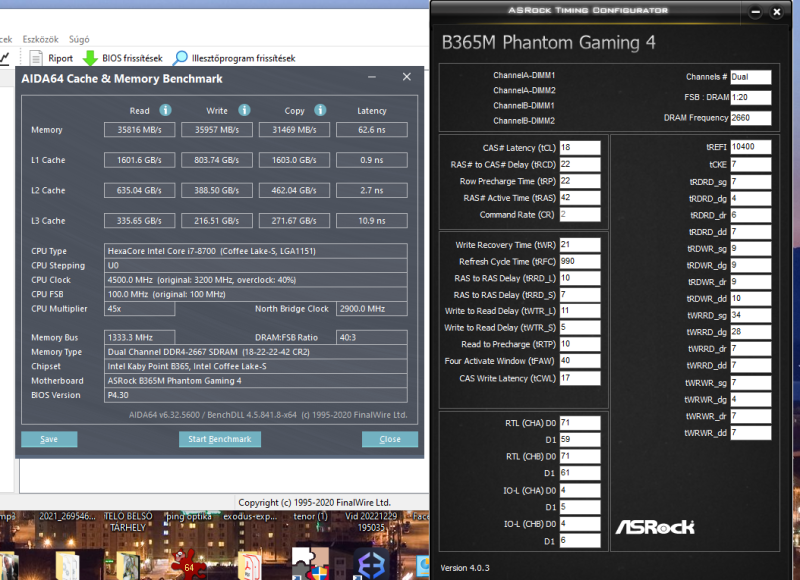Minimize the AIDA64 Cache & Memory Benchmark dialog
Image resolution: width=800 pixels, height=580 pixels.
372,77
